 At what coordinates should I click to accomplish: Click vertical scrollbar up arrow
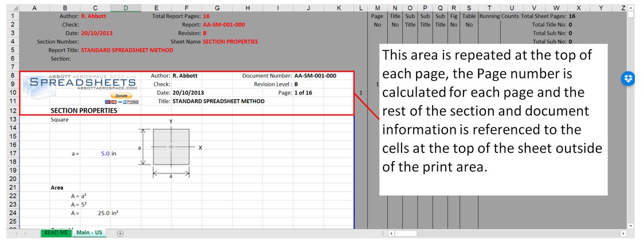coord(631,8)
